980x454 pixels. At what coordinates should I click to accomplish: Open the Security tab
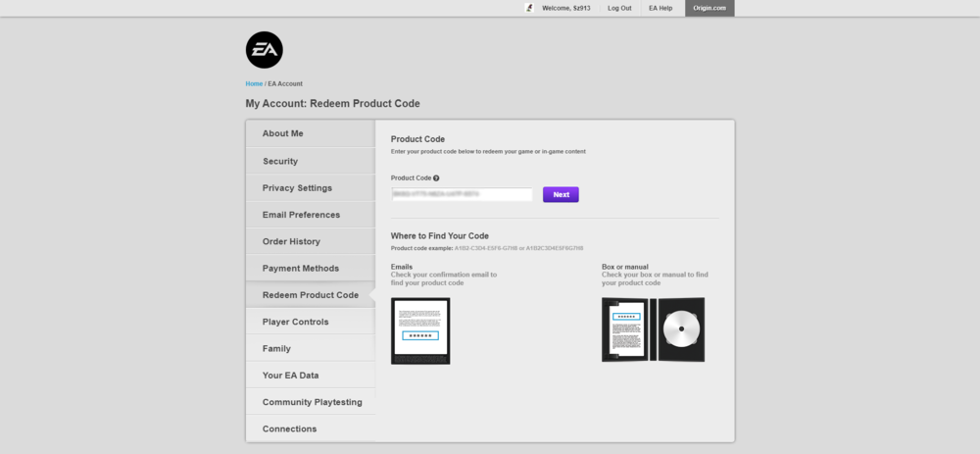point(311,162)
